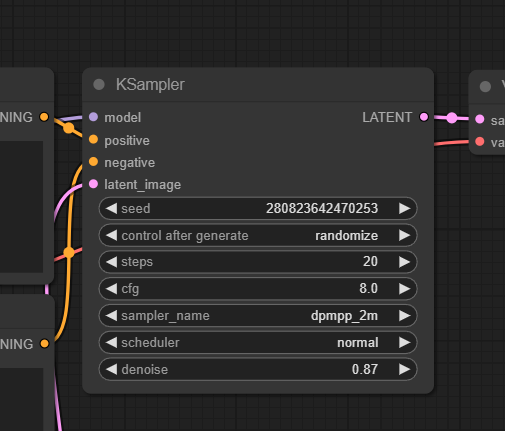Image resolution: width=505 pixels, height=431 pixels.
Task: Click the latent_image input socket
Action: [x=93, y=184]
